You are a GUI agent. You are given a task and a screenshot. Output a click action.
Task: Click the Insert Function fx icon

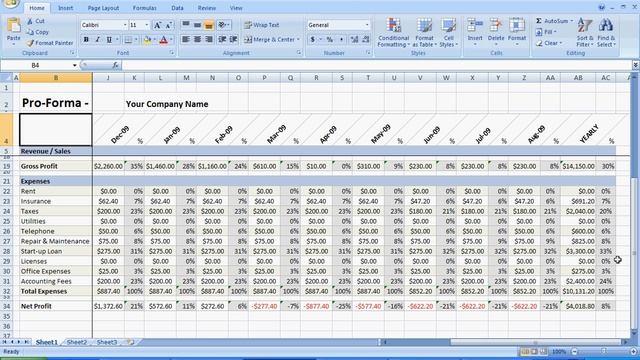coord(116,65)
